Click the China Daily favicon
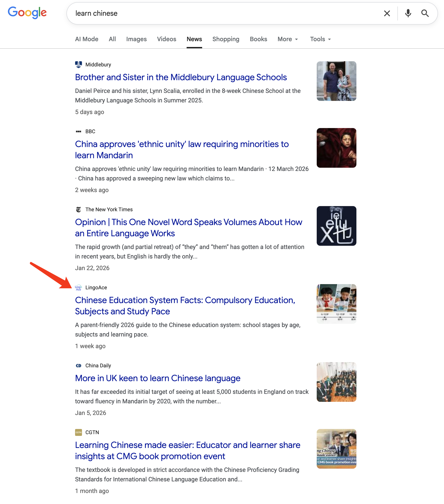This screenshot has height=504, width=444. 79,365
